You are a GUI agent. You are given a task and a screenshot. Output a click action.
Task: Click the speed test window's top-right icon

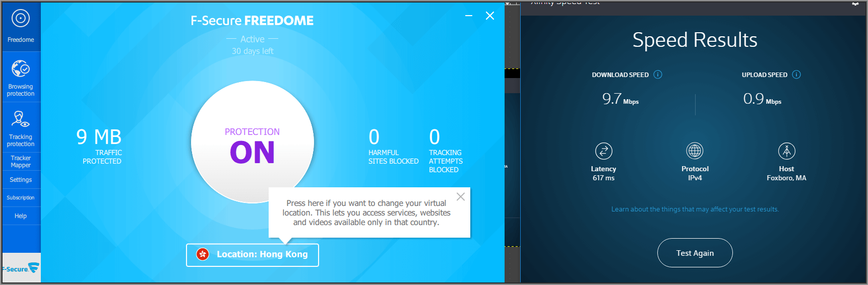(x=855, y=3)
